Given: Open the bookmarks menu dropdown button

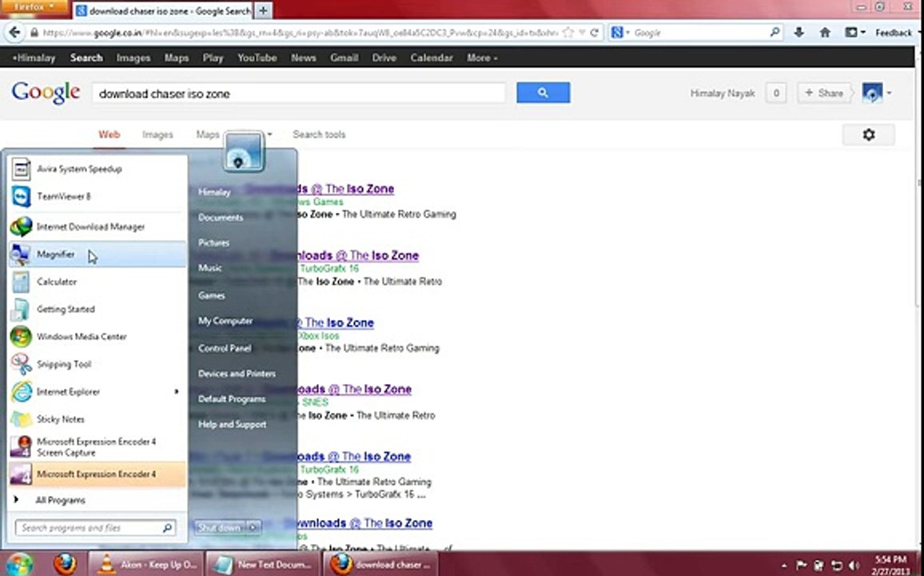Looking at the screenshot, I should coord(854,33).
